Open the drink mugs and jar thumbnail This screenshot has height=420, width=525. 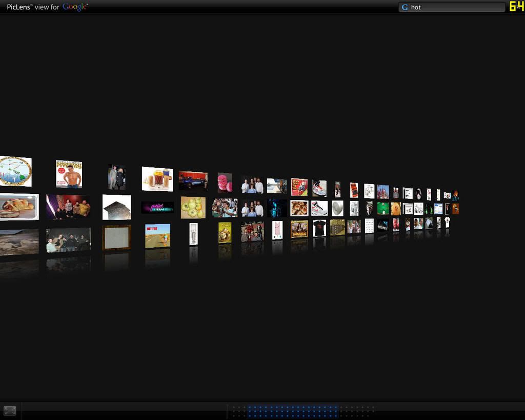[157, 179]
